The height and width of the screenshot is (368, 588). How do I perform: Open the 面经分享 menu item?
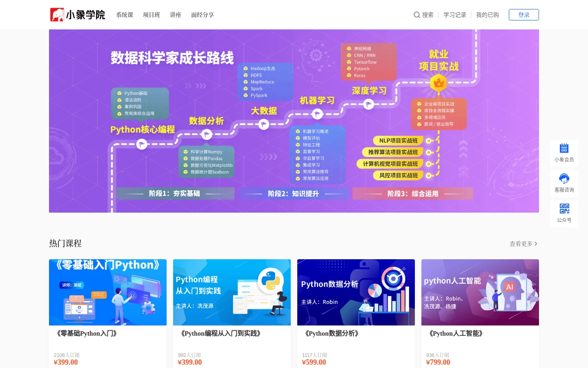point(203,15)
